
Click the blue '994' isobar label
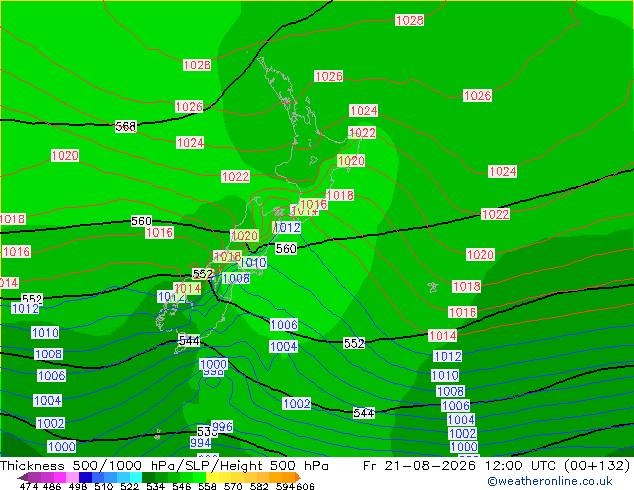coord(201,443)
